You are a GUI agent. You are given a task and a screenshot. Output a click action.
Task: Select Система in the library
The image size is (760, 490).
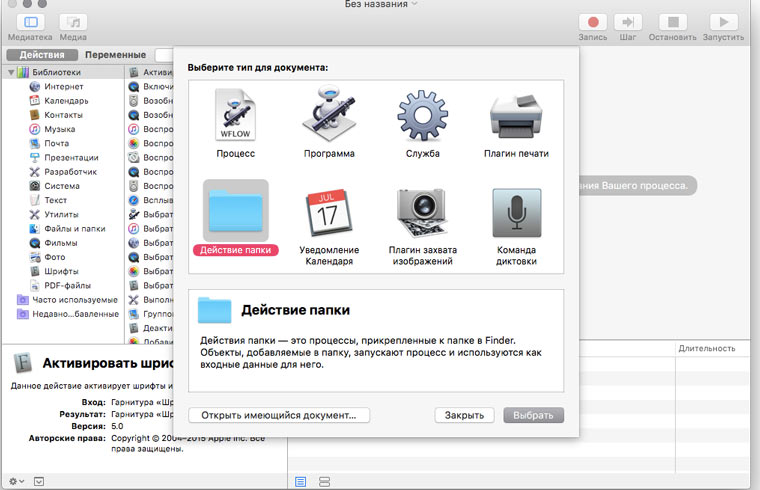click(x=62, y=186)
